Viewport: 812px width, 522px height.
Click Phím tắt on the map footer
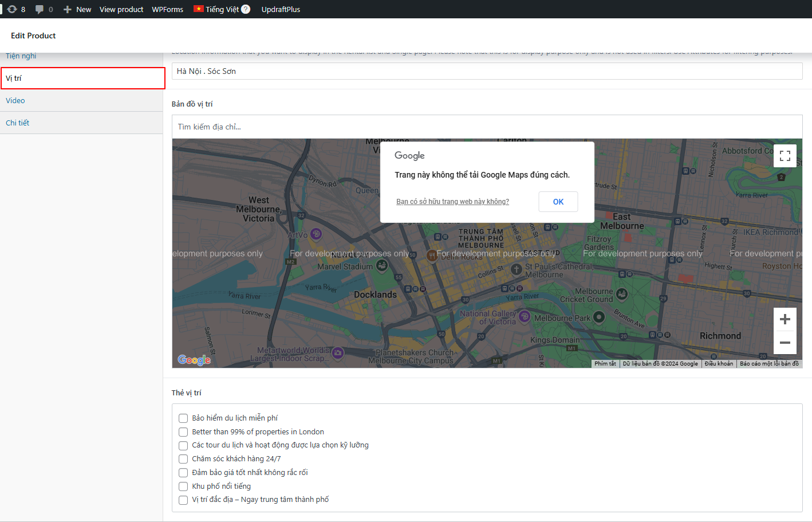click(605, 364)
